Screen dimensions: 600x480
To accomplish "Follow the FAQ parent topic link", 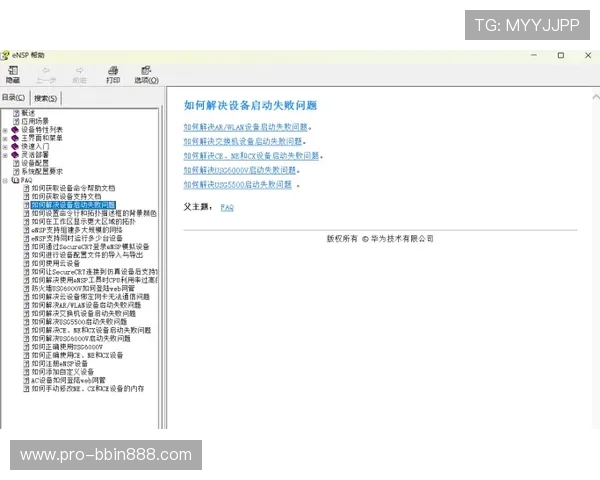I will coord(227,207).
